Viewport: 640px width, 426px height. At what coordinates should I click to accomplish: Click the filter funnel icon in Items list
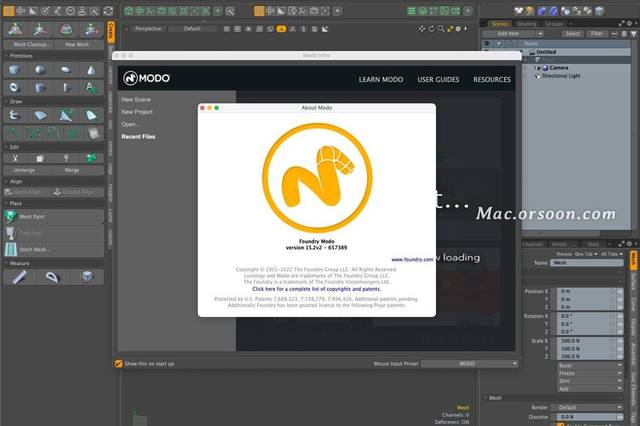633,34
